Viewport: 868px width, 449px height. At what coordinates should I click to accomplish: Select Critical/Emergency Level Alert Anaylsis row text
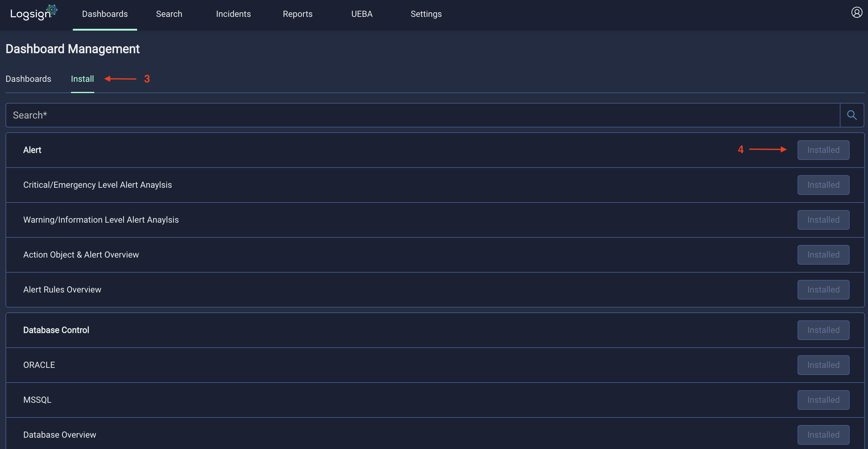point(97,185)
